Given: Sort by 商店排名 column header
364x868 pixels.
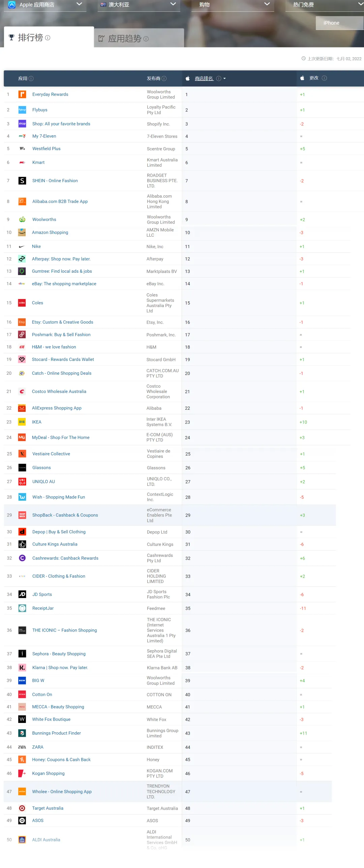Looking at the screenshot, I should click(204, 78).
